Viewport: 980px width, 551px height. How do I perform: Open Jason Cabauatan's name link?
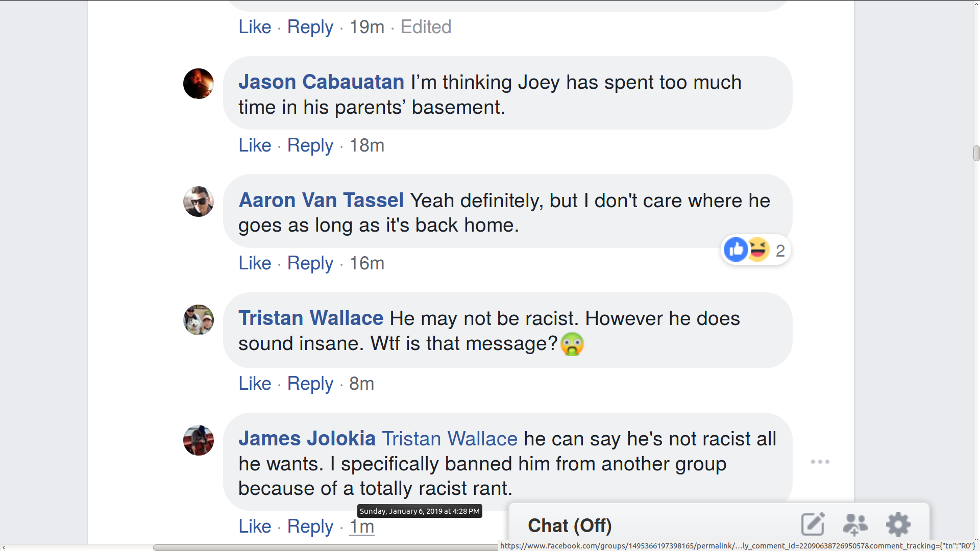(x=321, y=82)
